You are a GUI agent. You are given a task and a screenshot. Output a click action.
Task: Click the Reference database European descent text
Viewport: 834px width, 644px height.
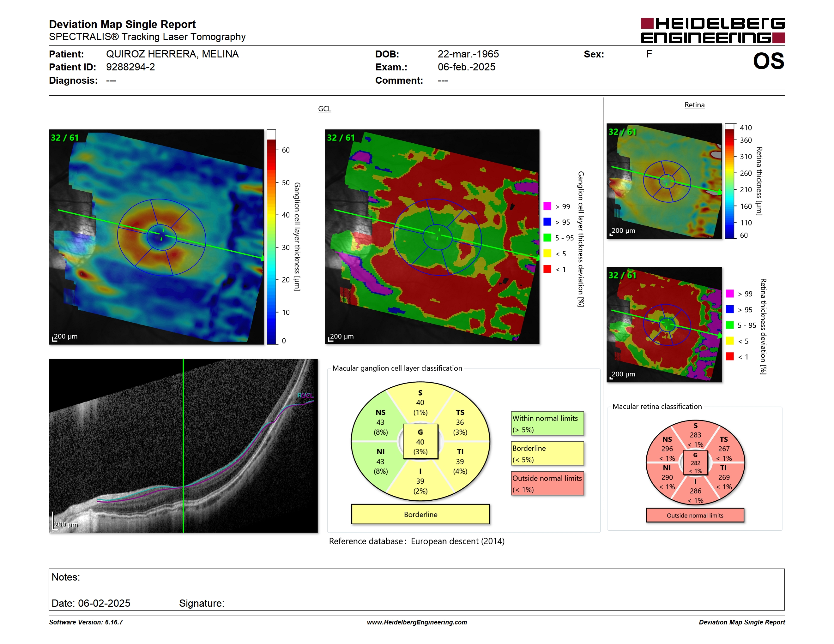pos(417,541)
